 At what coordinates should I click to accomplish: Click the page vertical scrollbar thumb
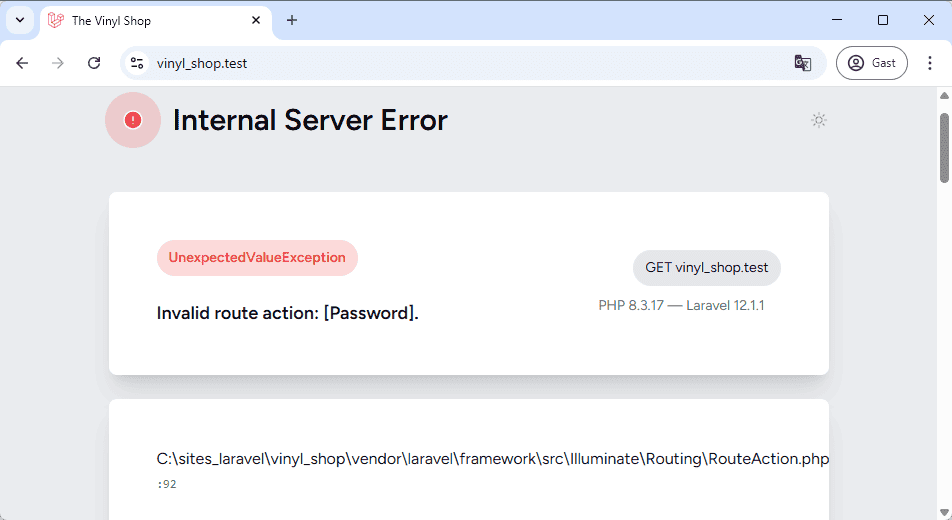(x=944, y=148)
